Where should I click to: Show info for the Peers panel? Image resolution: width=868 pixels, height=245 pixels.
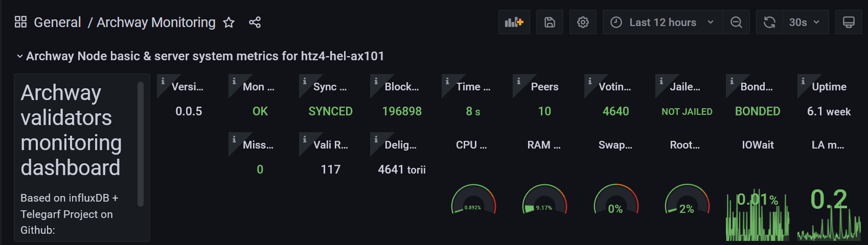tap(518, 81)
